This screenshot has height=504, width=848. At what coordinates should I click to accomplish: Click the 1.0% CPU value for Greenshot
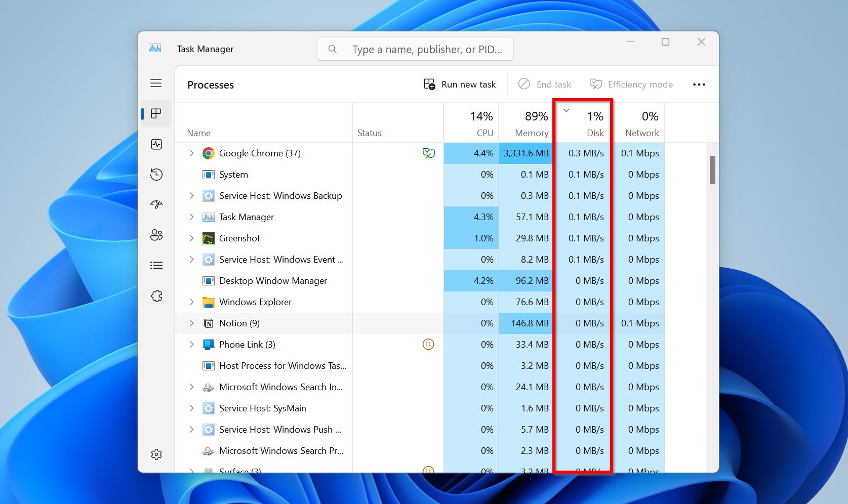click(483, 238)
